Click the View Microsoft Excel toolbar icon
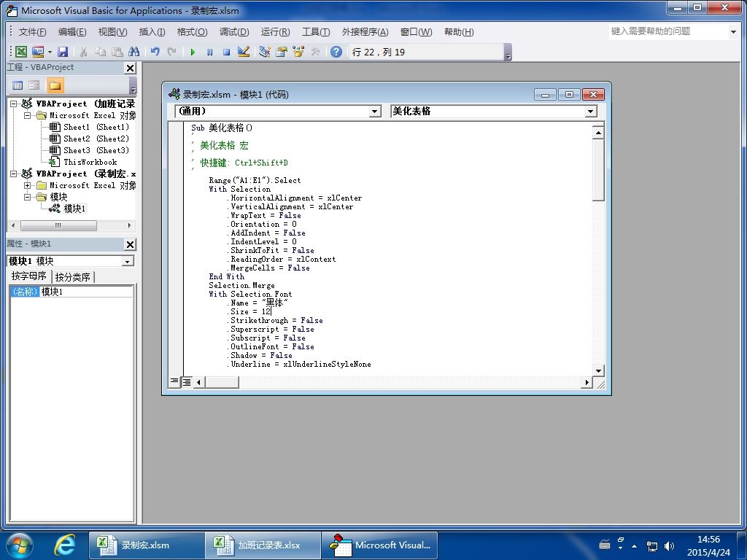 pyautogui.click(x=21, y=52)
